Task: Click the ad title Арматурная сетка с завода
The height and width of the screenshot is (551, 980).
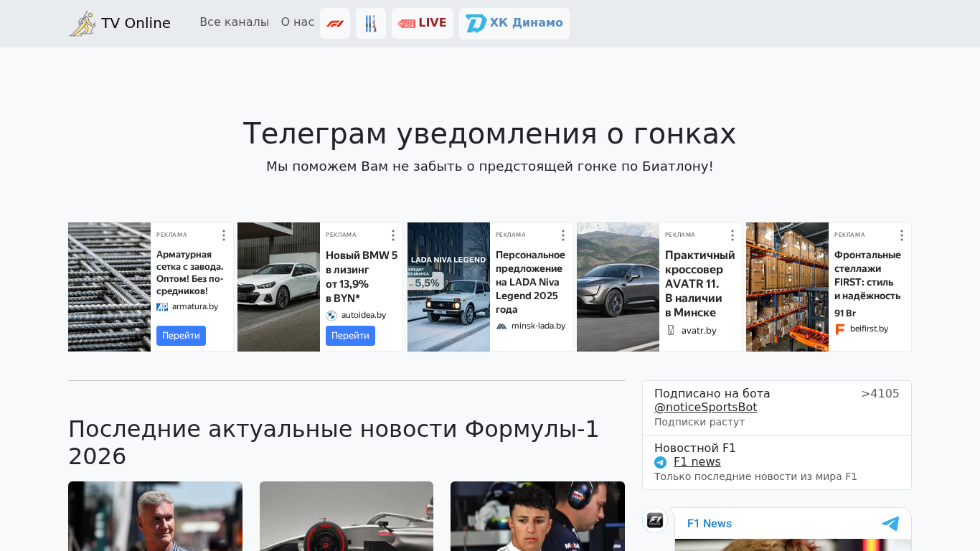Action: pyautogui.click(x=190, y=273)
